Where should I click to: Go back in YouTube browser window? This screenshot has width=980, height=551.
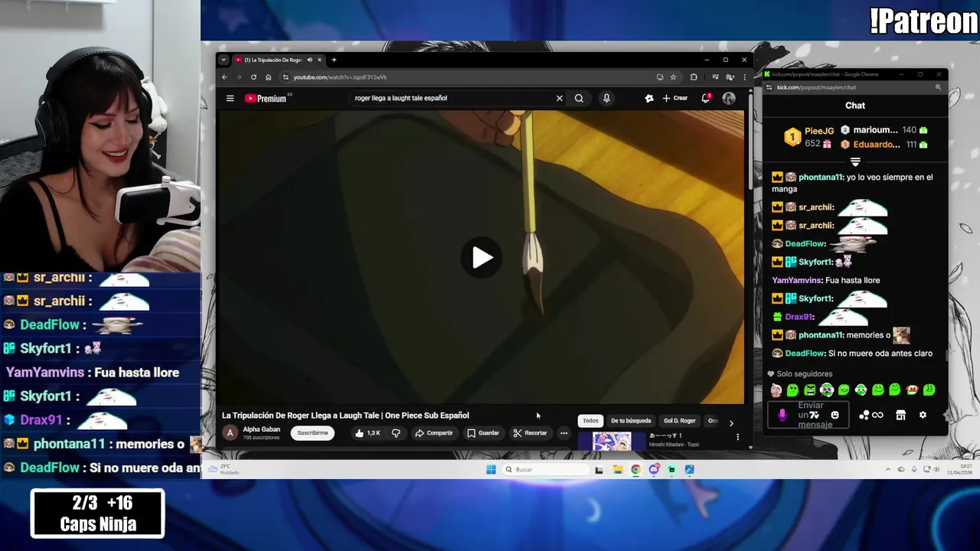coord(224,77)
